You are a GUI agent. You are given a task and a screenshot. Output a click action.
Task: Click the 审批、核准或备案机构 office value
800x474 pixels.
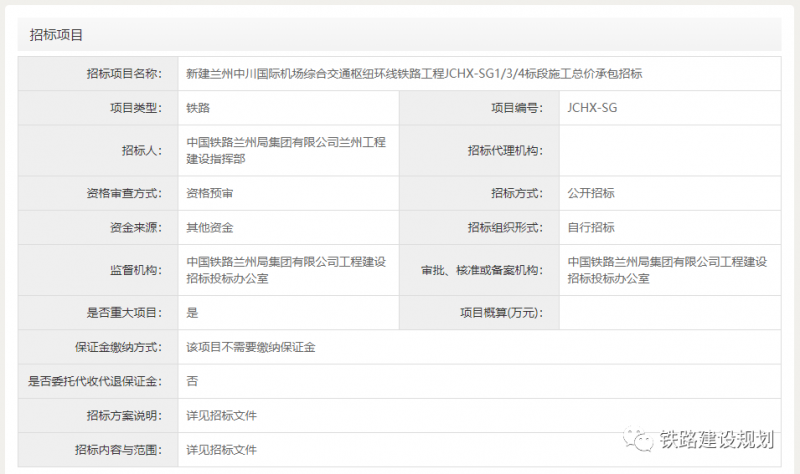coord(667,270)
